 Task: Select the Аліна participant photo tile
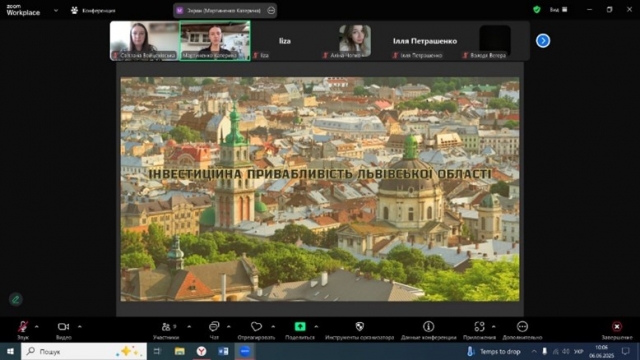coord(355,41)
